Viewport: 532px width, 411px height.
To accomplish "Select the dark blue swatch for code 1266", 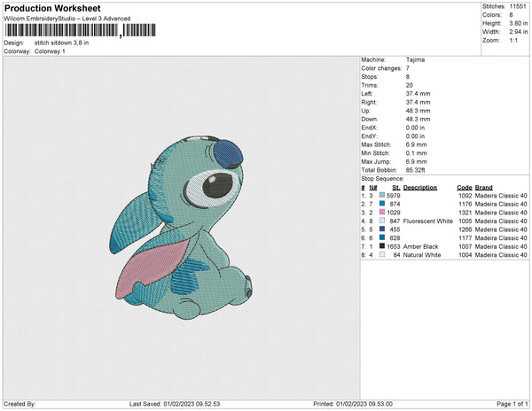I will click(x=382, y=229).
